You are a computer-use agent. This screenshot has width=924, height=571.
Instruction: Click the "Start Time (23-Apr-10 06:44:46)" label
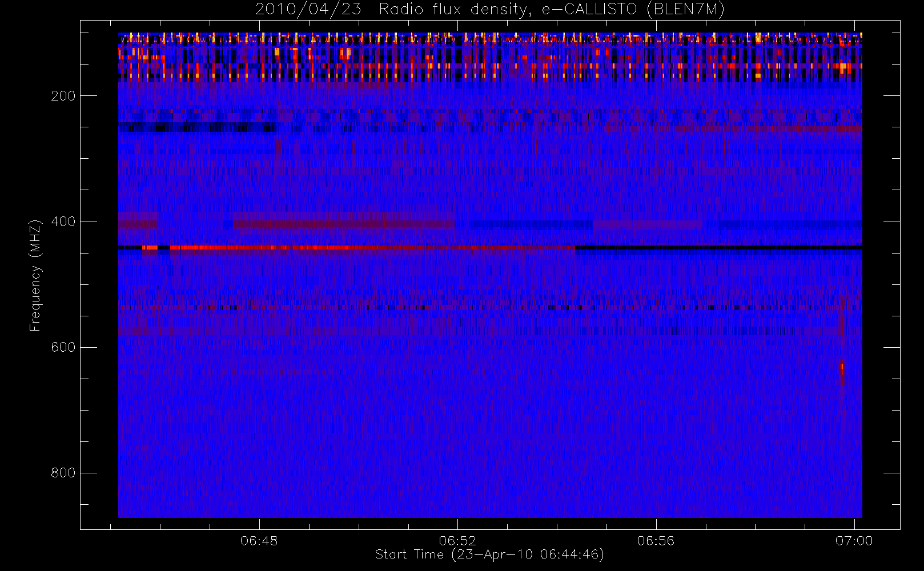[x=489, y=554]
